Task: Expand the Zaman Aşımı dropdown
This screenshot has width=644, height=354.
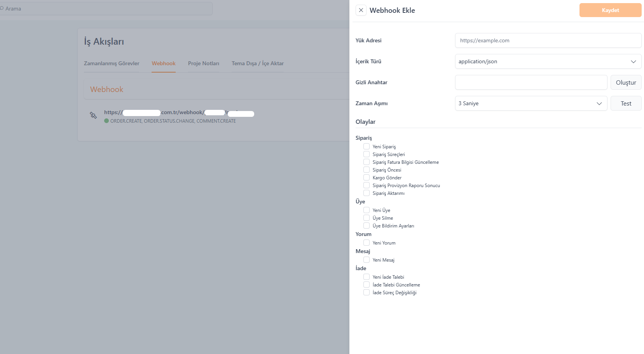Action: tap(531, 103)
